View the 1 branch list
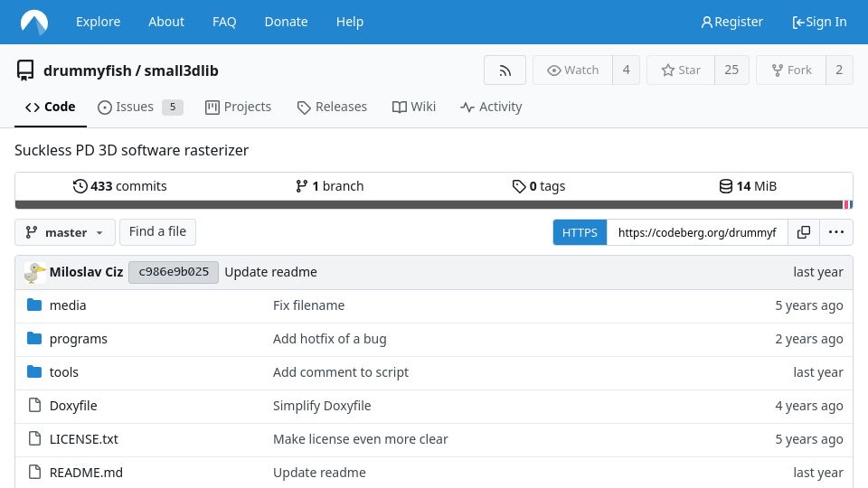868x488 pixels. [329, 186]
